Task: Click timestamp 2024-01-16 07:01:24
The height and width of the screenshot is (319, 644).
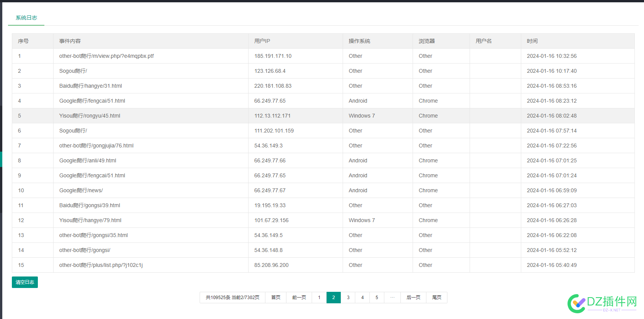Action: point(552,175)
